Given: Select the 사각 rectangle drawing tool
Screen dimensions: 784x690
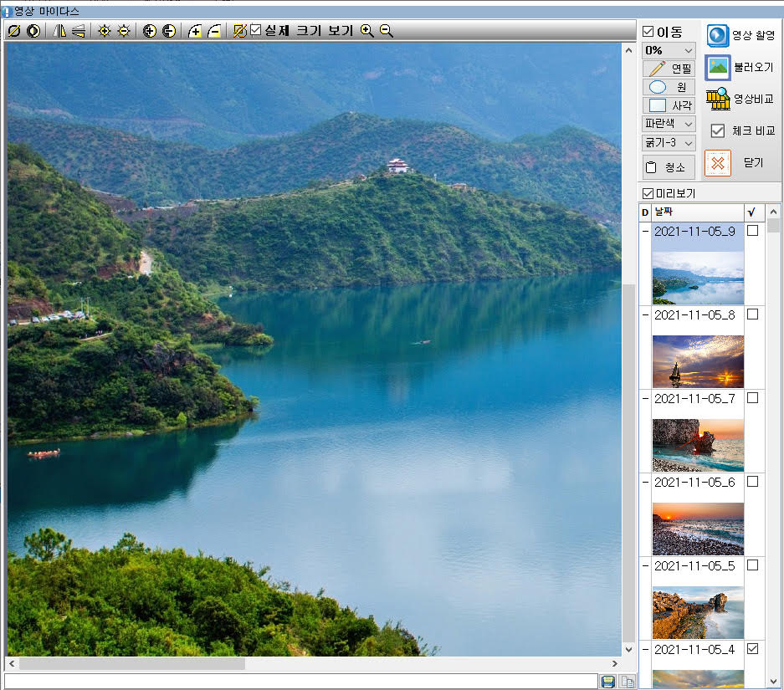Looking at the screenshot, I should pyautogui.click(x=669, y=105).
